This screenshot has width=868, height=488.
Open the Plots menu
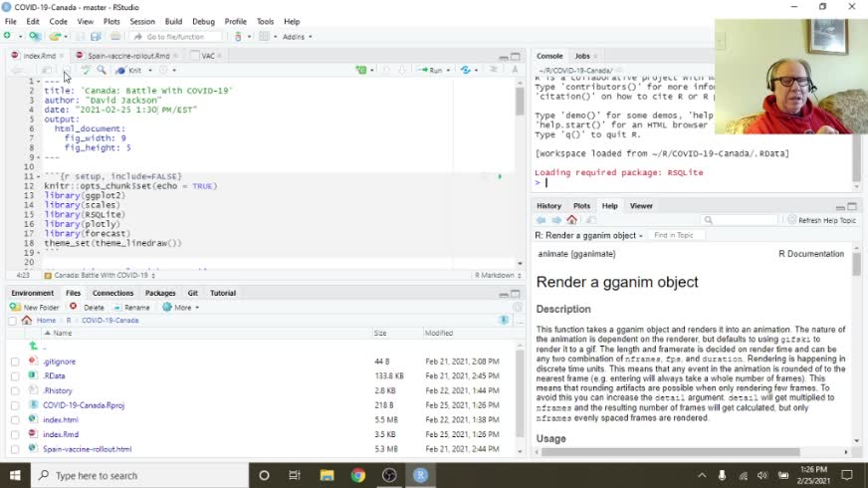111,22
